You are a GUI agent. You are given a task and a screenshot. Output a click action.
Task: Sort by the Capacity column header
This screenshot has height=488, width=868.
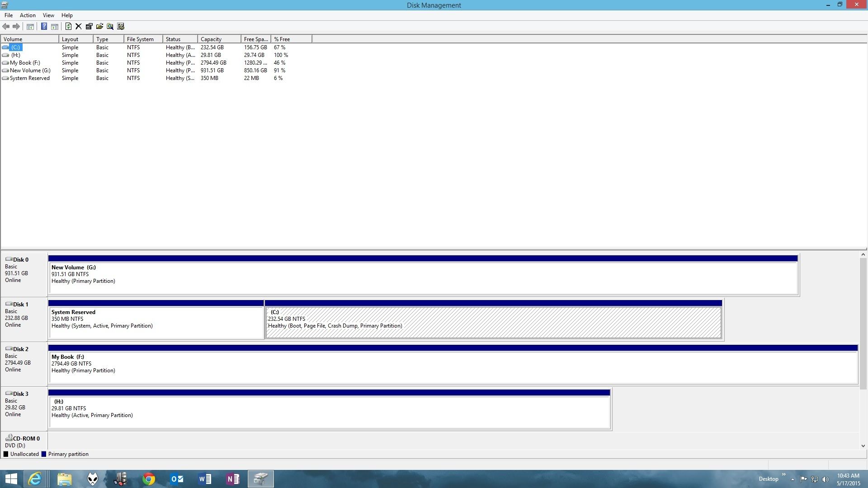[x=219, y=39]
